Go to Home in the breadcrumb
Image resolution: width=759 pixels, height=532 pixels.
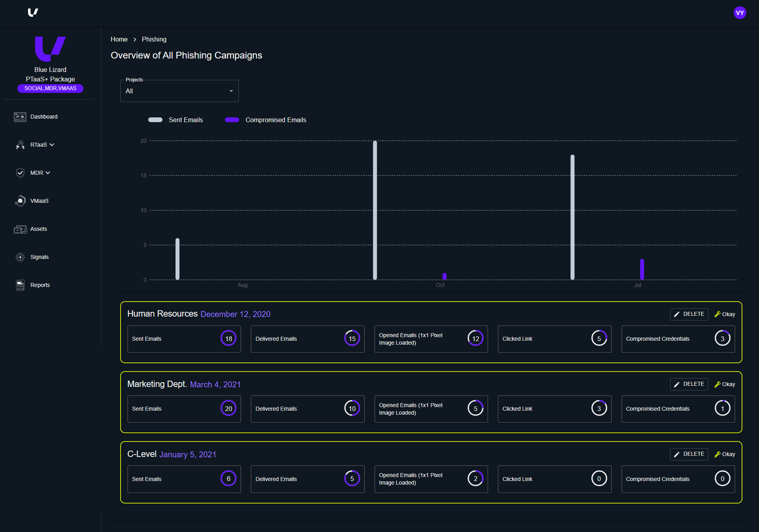[119, 39]
